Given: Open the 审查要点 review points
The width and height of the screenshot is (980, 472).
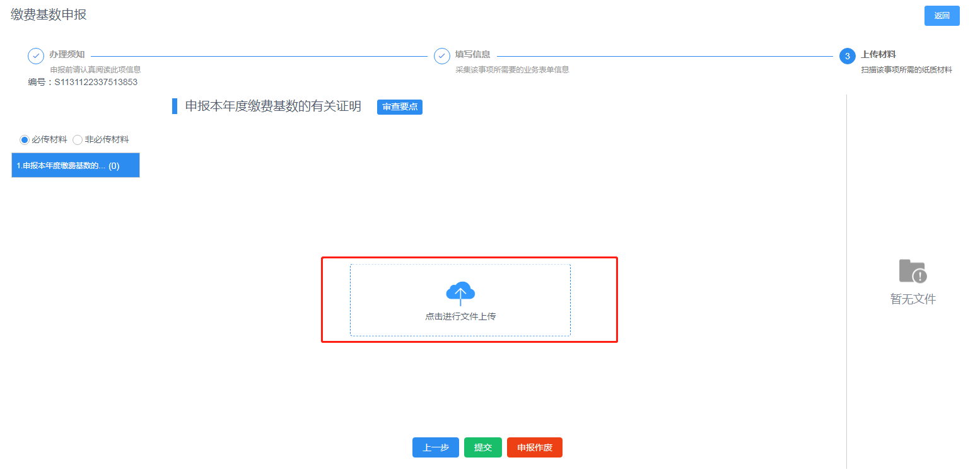Looking at the screenshot, I should [399, 107].
